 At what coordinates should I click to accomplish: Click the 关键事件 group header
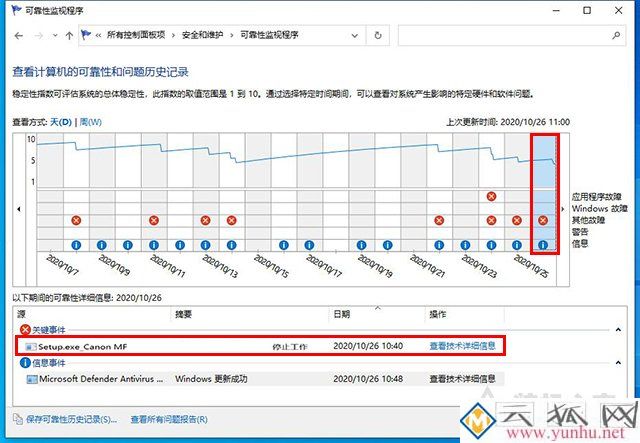pyautogui.click(x=49, y=329)
